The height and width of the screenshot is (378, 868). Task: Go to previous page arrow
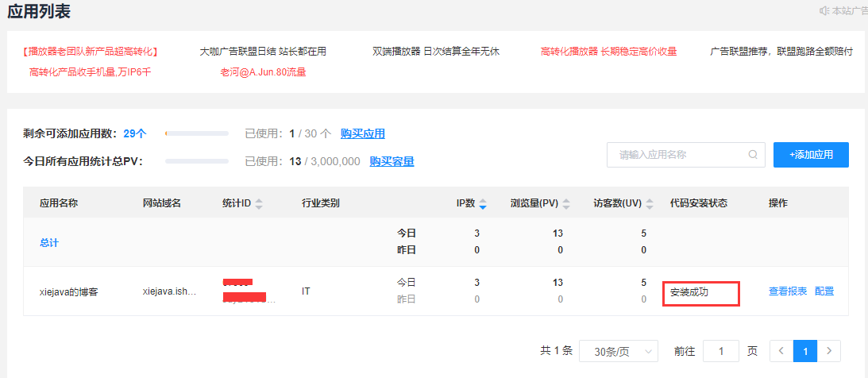click(x=781, y=351)
